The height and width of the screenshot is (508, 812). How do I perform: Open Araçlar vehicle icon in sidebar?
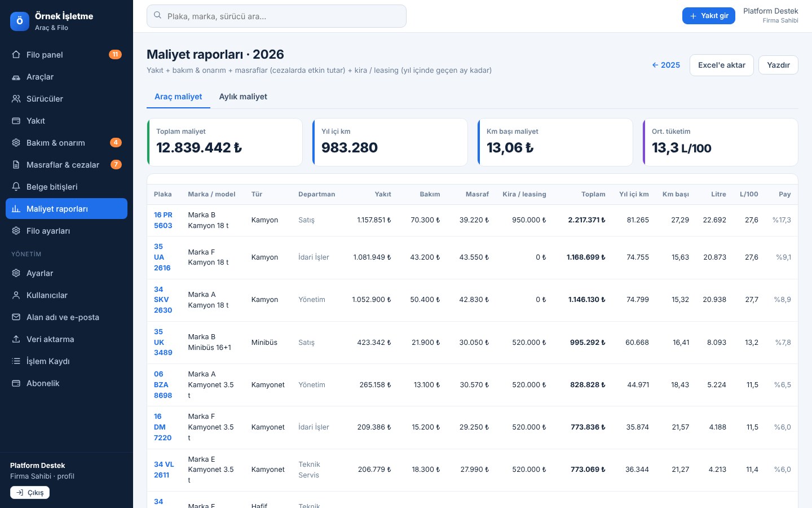[16, 77]
